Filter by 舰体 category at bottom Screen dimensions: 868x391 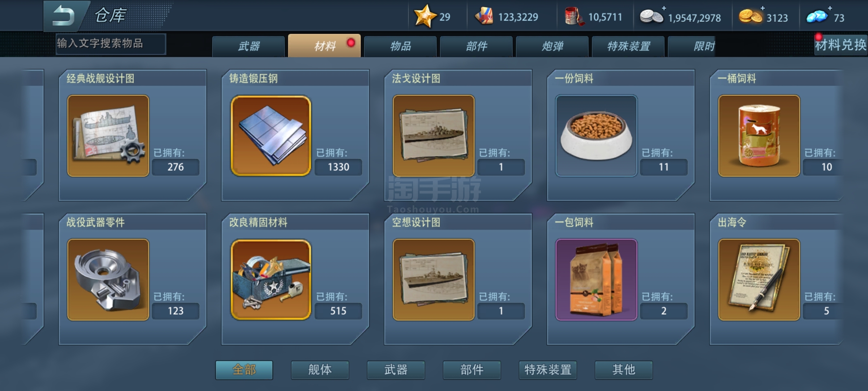coord(320,370)
